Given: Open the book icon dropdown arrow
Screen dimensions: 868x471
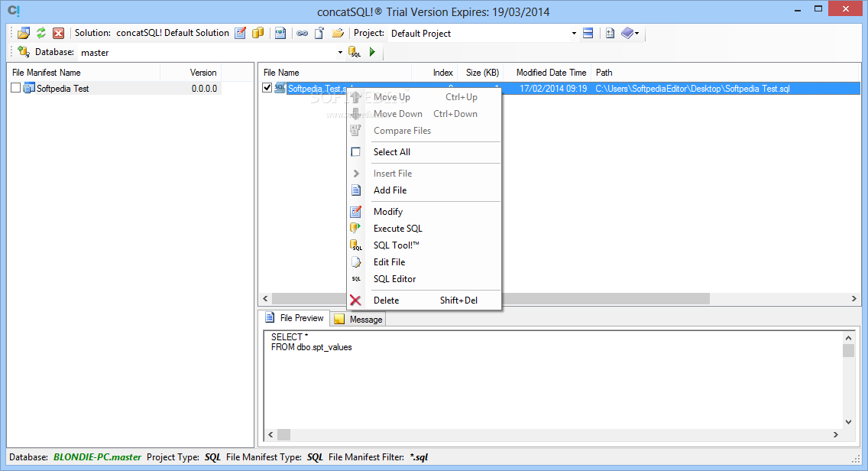Looking at the screenshot, I should tap(637, 33).
